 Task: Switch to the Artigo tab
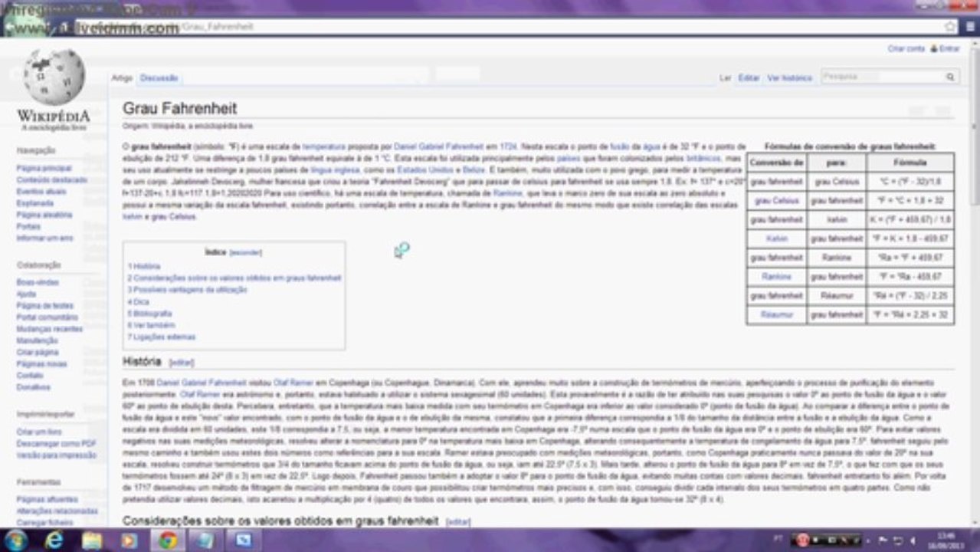tap(122, 78)
